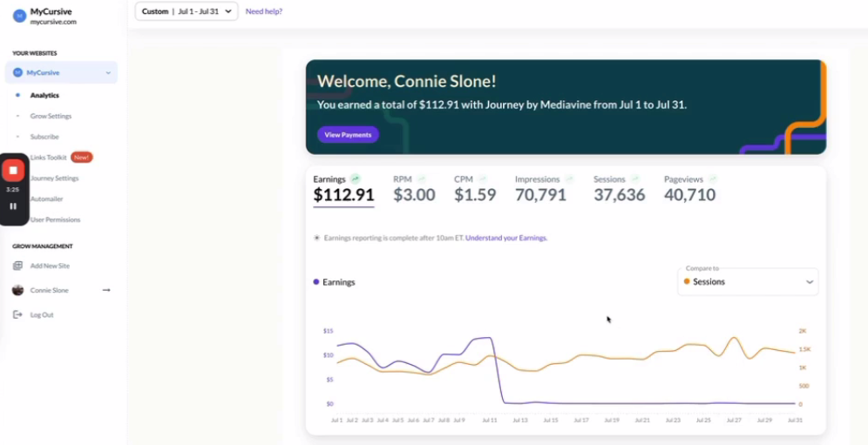Click the arrow next to Connie Slone
This screenshot has height=445, width=868.
(106, 290)
